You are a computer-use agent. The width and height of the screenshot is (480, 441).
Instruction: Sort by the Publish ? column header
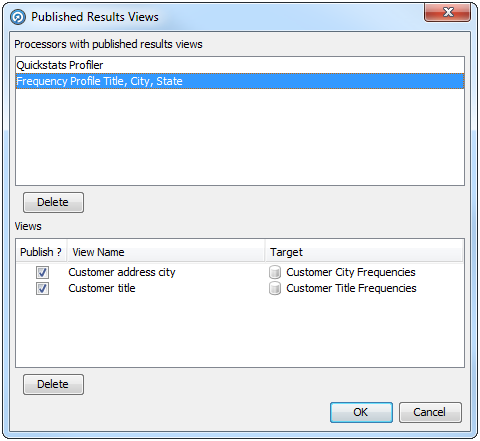coord(41,252)
